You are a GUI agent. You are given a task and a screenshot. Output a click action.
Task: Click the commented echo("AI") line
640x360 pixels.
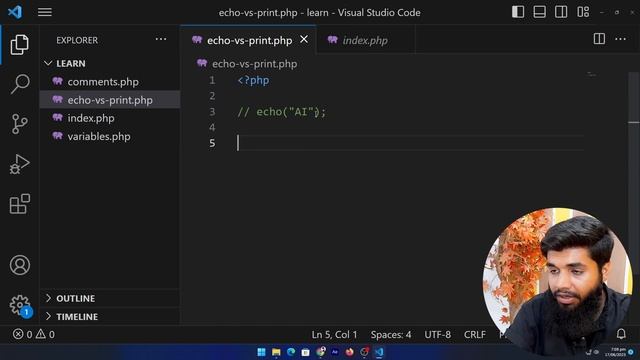coord(282,112)
